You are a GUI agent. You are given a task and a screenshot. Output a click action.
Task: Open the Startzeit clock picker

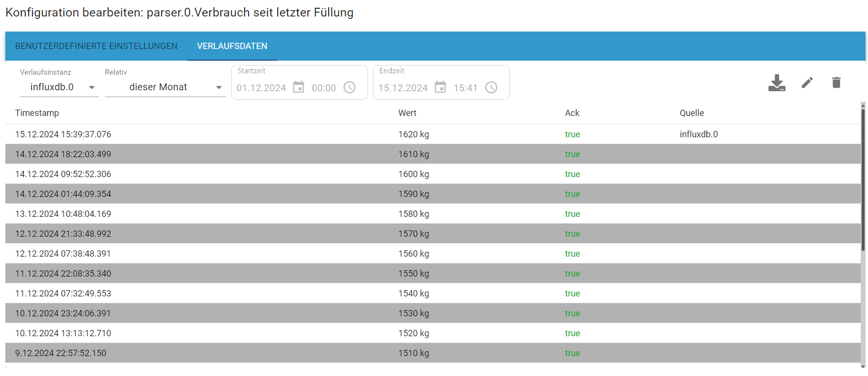(x=350, y=87)
